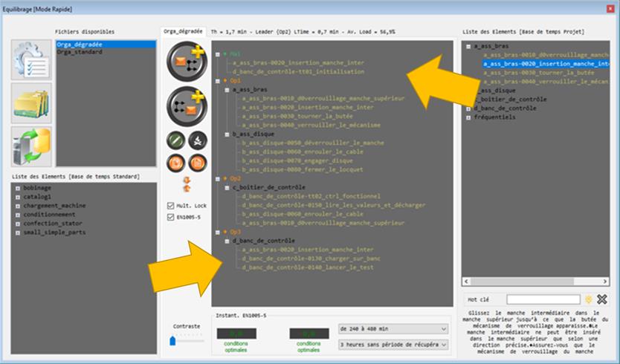Select b_ass_disque-0050_déverrouiller_le_manche row
Image resolution: width=620 pixels, height=364 pixels.
click(x=313, y=143)
